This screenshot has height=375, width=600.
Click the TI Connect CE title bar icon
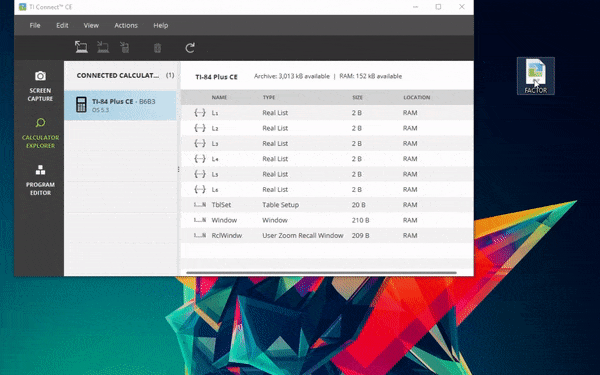pos(23,7)
